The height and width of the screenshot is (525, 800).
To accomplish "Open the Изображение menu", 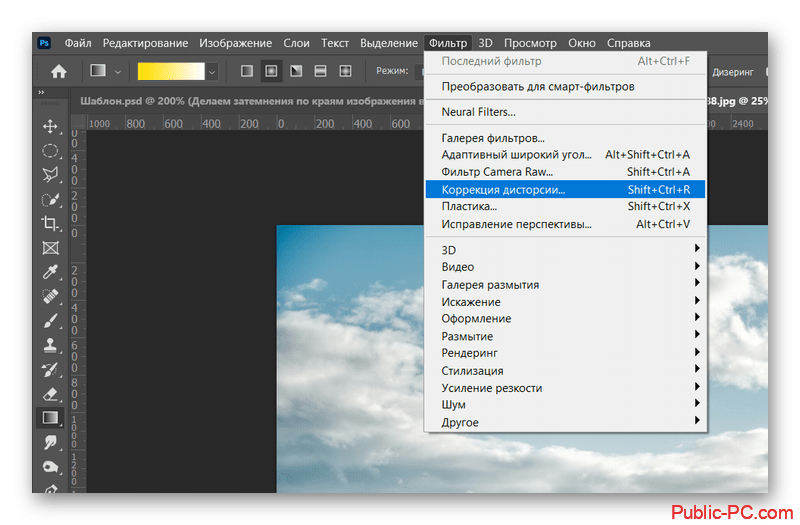I will [235, 43].
